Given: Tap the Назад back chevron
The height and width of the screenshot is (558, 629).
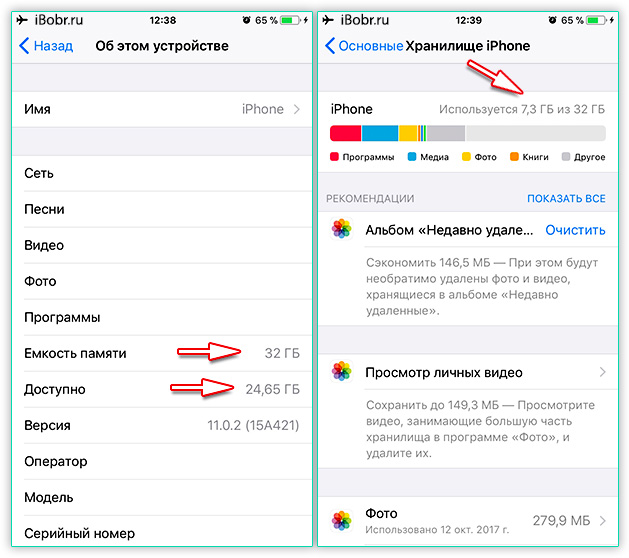Looking at the screenshot, I should [x=24, y=46].
